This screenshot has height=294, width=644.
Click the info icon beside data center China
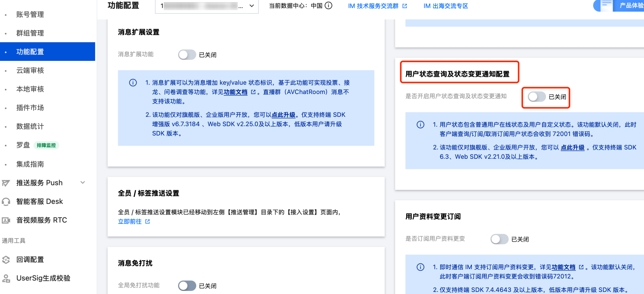click(328, 5)
